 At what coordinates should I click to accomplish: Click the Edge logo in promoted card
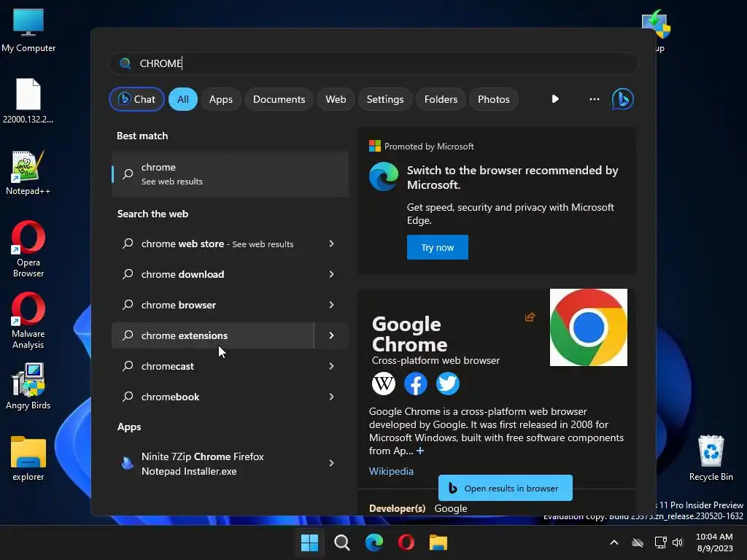click(384, 176)
